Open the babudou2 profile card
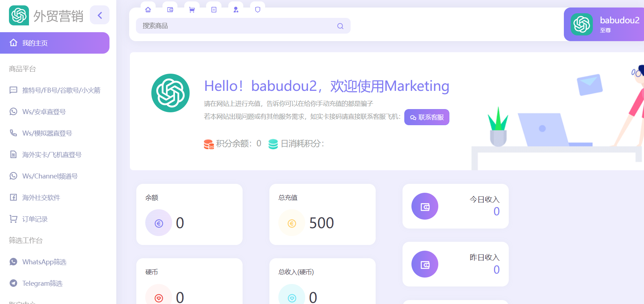This screenshot has width=644, height=304. (604, 24)
